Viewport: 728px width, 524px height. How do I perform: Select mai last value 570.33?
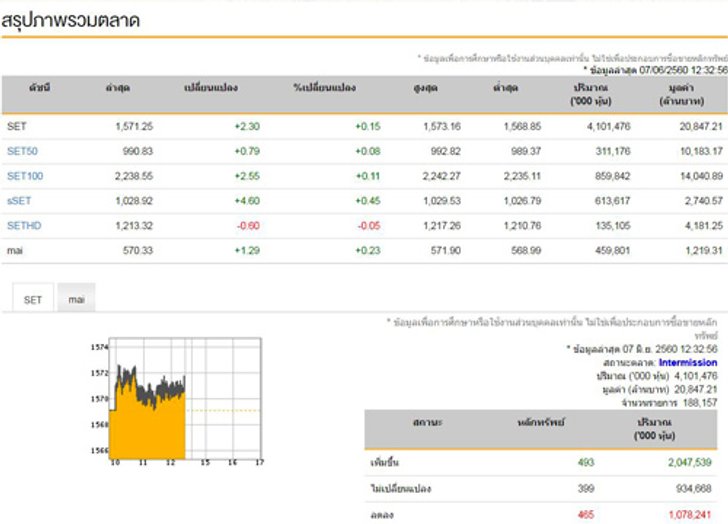pyautogui.click(x=138, y=251)
